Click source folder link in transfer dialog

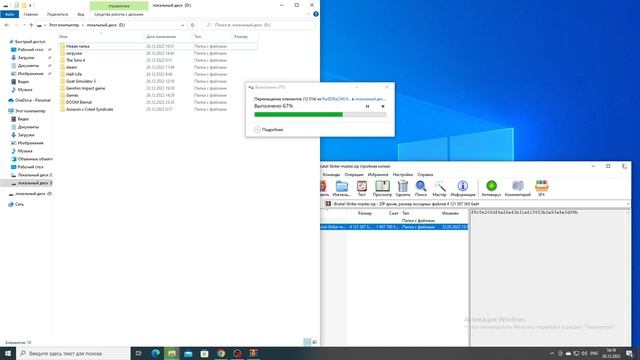click(x=336, y=99)
